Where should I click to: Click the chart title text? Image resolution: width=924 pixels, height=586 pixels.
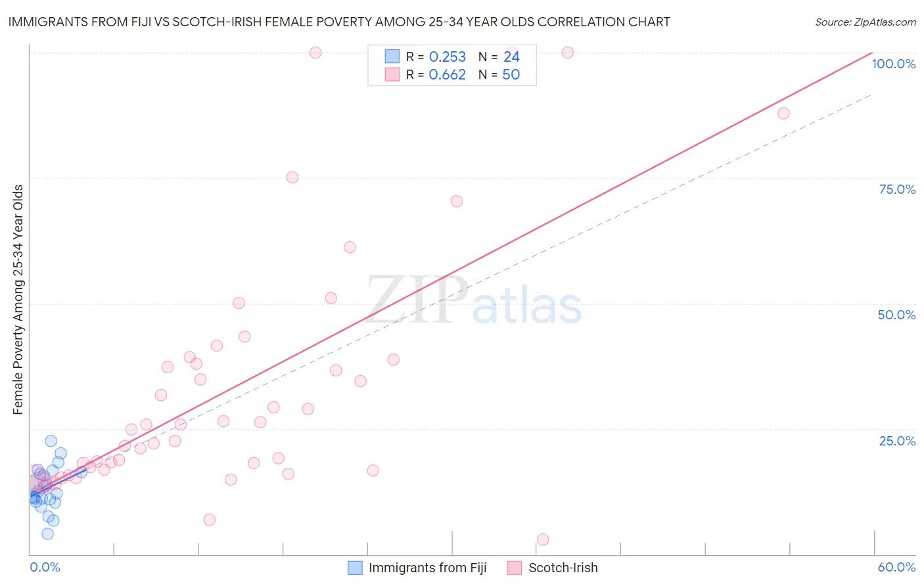339,22
